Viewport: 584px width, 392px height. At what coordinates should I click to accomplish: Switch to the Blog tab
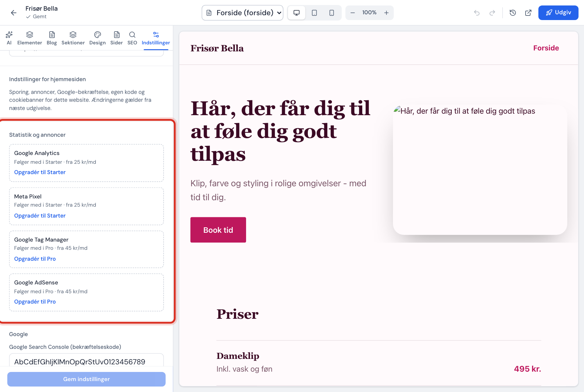52,38
